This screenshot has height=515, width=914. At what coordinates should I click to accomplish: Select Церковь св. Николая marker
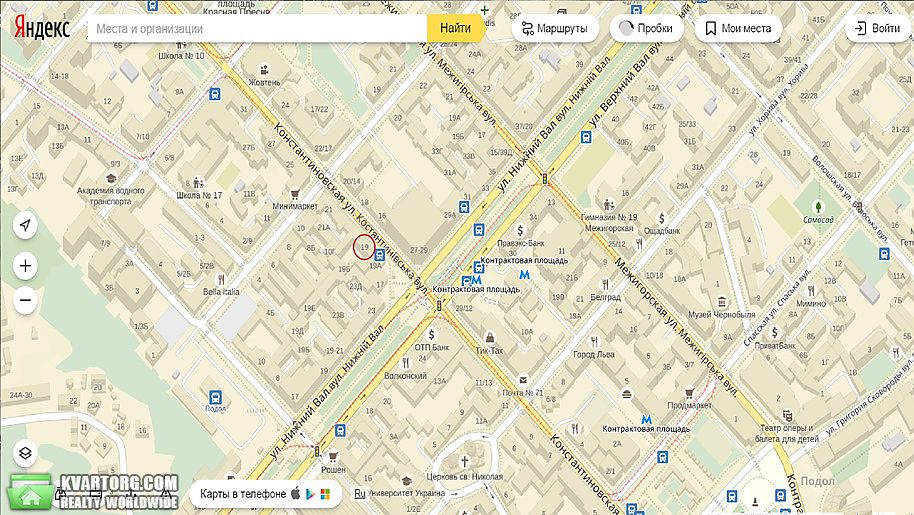point(465,462)
